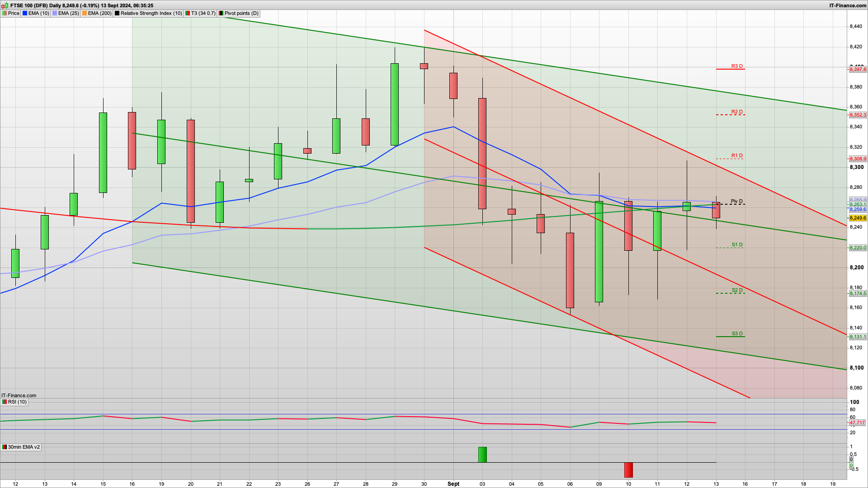Click the yellow 8,249.6 price label on axis
This screenshot has width=868, height=488.
(x=858, y=218)
